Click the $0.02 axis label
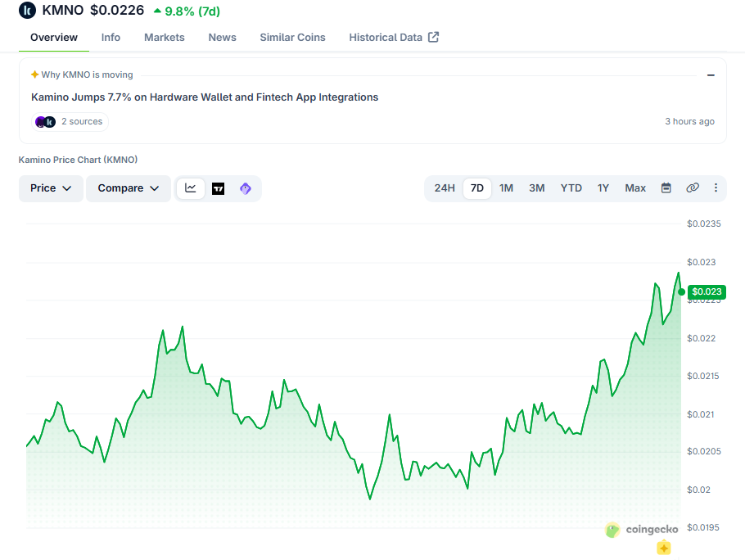 click(x=698, y=490)
